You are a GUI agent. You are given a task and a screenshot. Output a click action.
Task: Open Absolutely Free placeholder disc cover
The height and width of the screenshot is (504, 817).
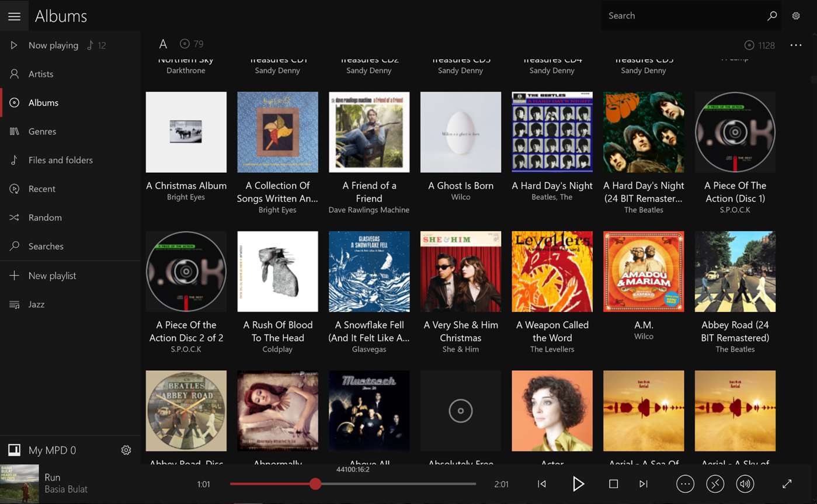tap(461, 411)
